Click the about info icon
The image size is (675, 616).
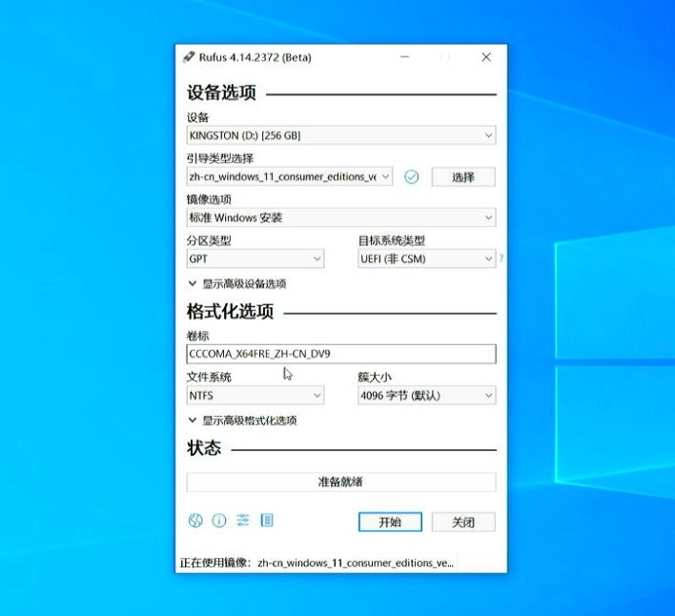[219, 521]
